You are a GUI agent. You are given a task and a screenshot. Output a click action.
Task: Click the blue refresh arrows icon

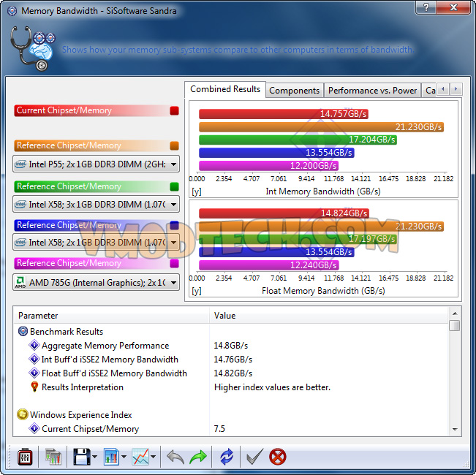(227, 457)
